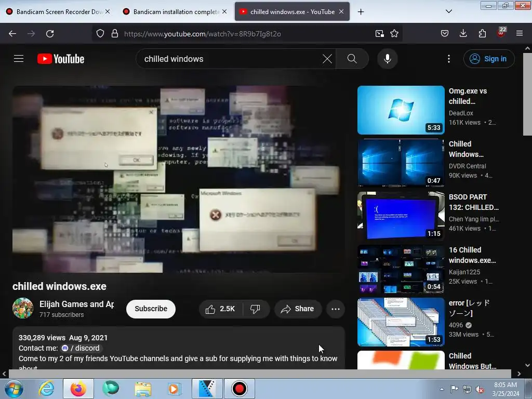Open tracking protection shield icon
532x399 pixels.
pos(100,34)
